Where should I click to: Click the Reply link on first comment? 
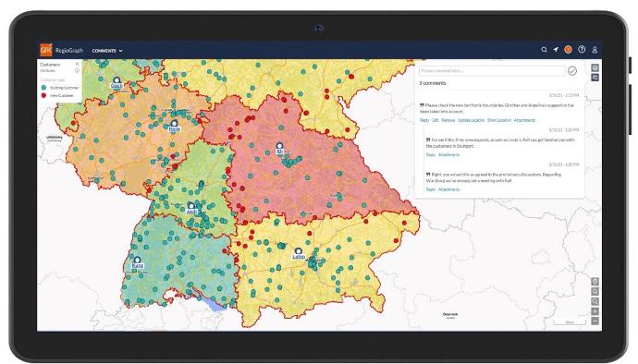424,120
